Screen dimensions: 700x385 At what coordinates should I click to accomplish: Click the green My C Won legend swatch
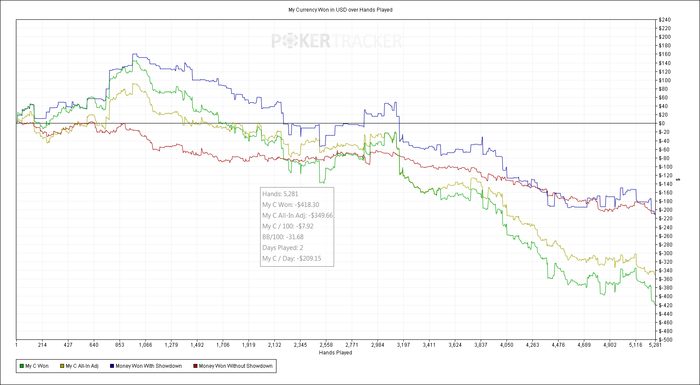22,366
